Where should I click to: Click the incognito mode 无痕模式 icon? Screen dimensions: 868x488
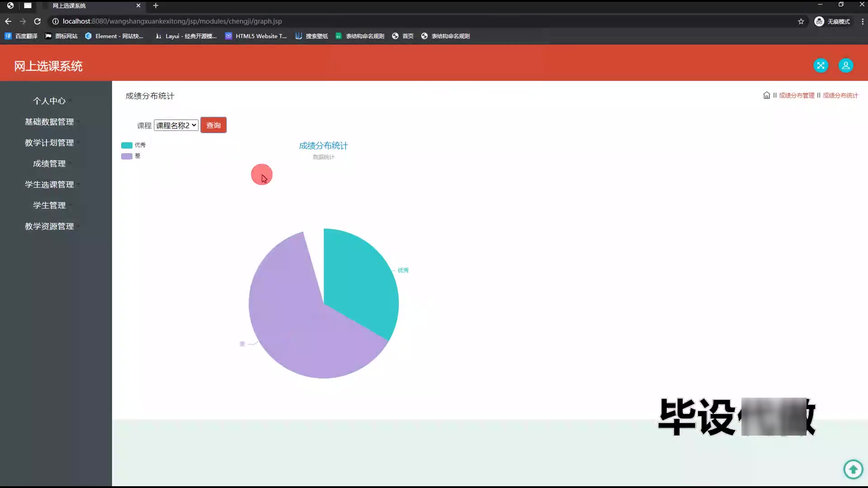click(x=832, y=21)
